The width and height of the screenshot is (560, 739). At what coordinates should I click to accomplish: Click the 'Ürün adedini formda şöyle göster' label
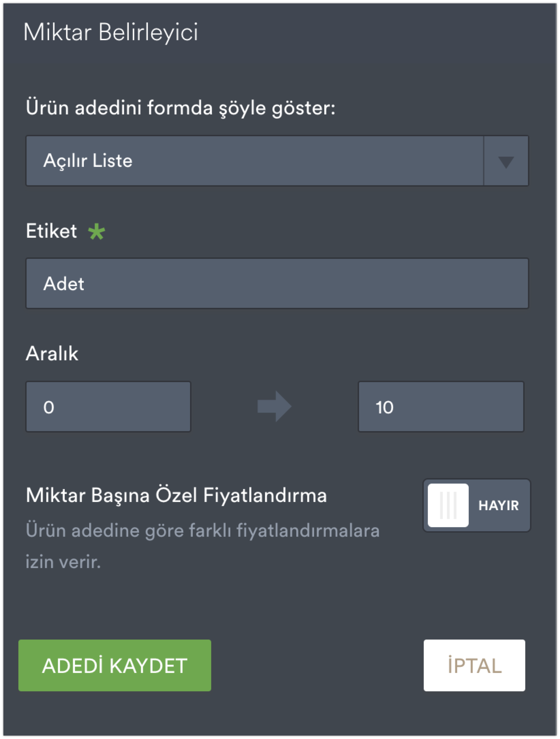tap(181, 108)
